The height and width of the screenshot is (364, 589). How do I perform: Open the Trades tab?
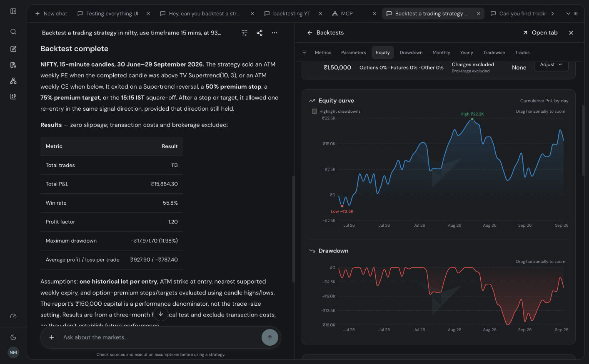pyautogui.click(x=522, y=52)
